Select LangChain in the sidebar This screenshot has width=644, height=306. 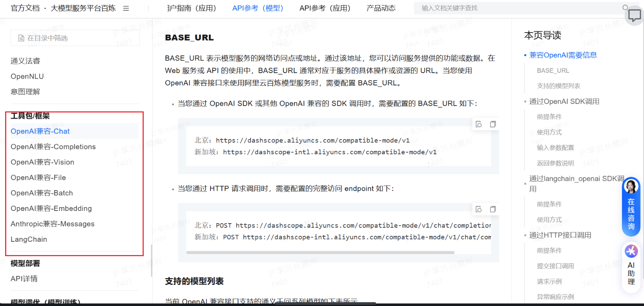[29, 239]
